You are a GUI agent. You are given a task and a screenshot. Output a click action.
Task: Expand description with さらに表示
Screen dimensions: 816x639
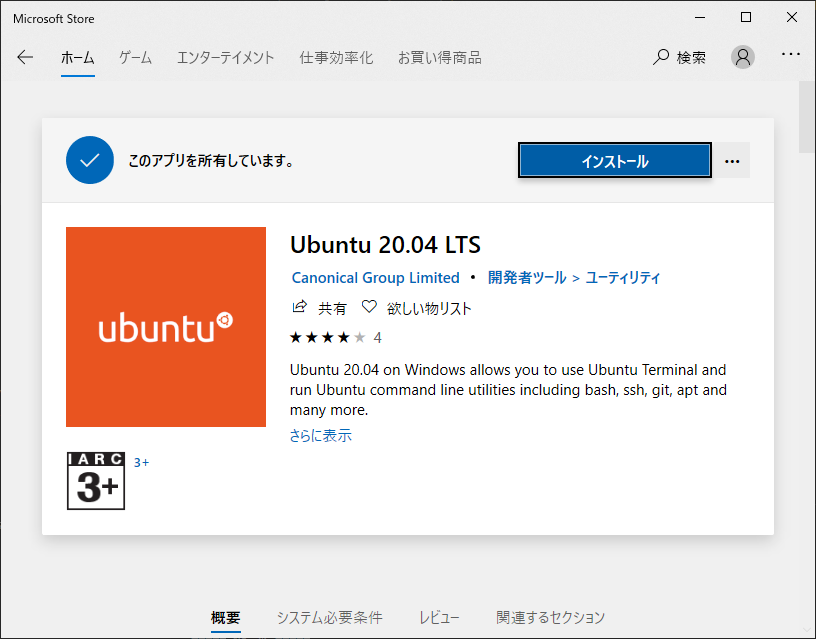pyautogui.click(x=321, y=435)
